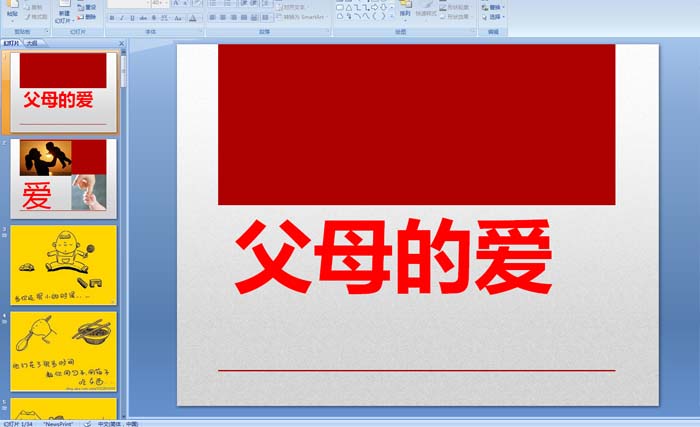This screenshot has height=427, width=700.
Task: Toggle bold formatting
Action: pyautogui.click(x=112, y=18)
